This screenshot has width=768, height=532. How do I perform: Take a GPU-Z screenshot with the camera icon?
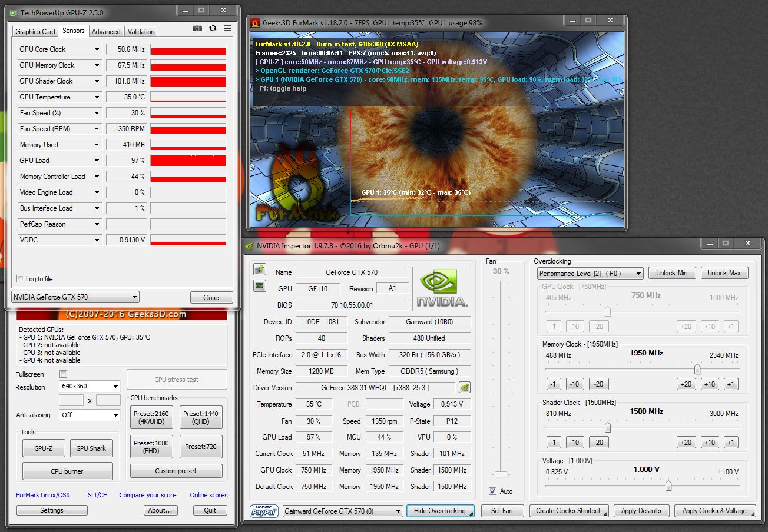197,28
